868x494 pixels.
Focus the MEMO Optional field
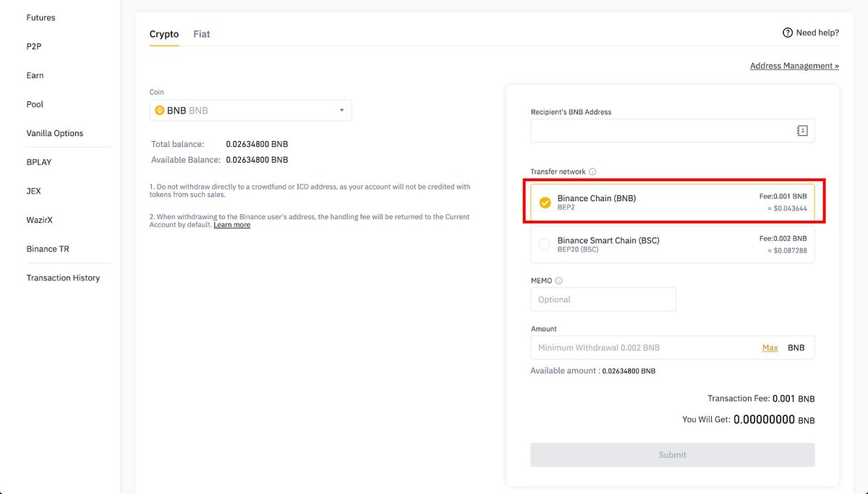(603, 299)
